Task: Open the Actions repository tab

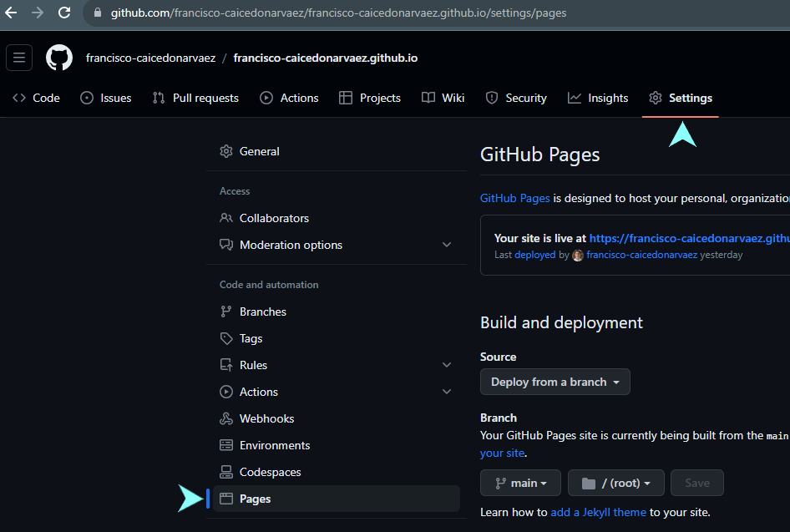Action: (289, 98)
